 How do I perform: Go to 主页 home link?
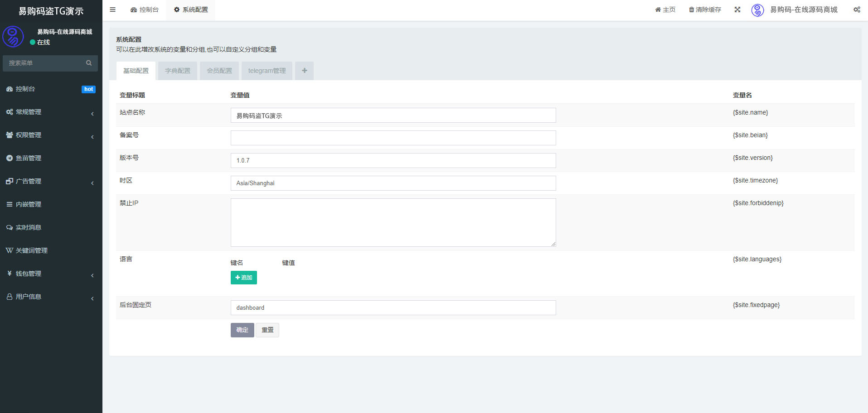click(665, 10)
